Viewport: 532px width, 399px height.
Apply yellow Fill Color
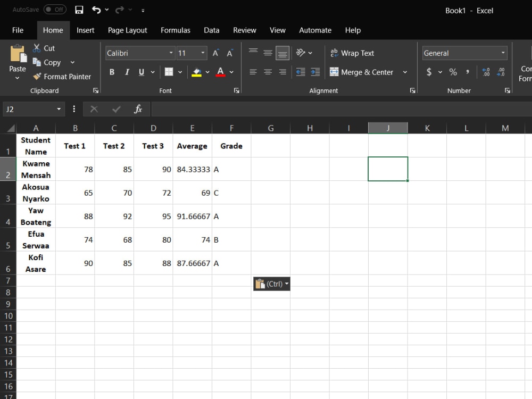tap(196, 72)
